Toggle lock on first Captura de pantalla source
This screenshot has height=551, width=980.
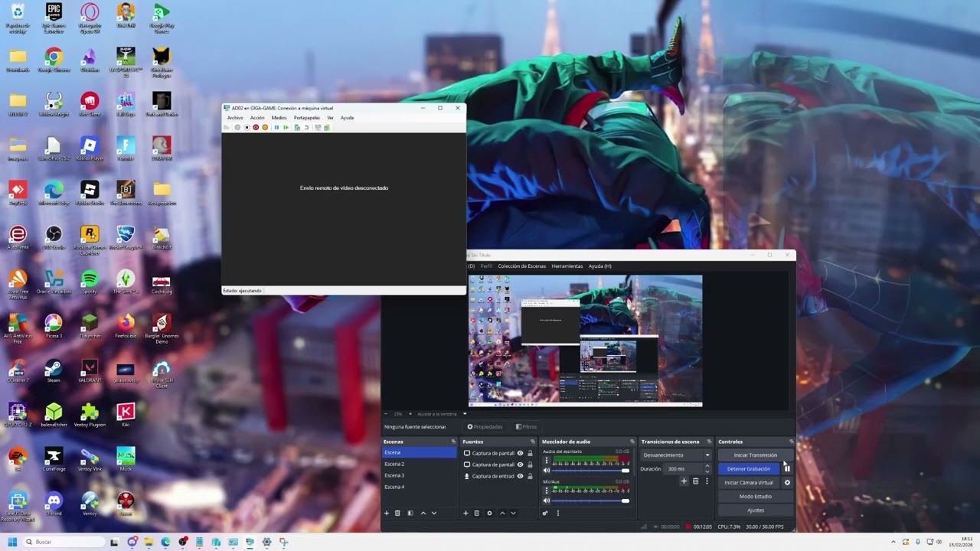(530, 453)
